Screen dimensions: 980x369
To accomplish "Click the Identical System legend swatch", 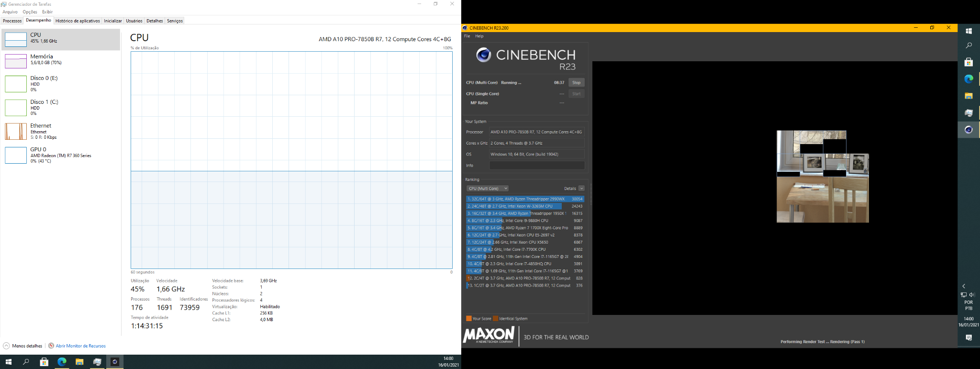I will 496,319.
